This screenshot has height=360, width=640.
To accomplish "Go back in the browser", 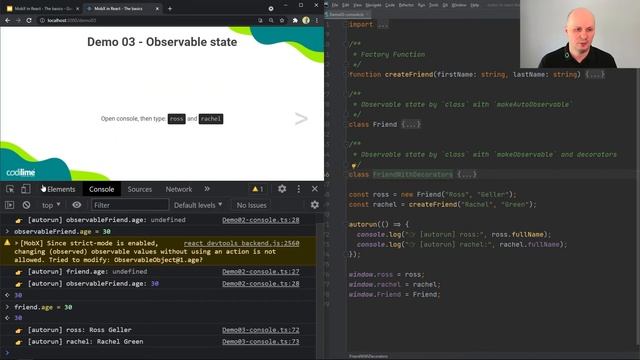I will click(7, 20).
